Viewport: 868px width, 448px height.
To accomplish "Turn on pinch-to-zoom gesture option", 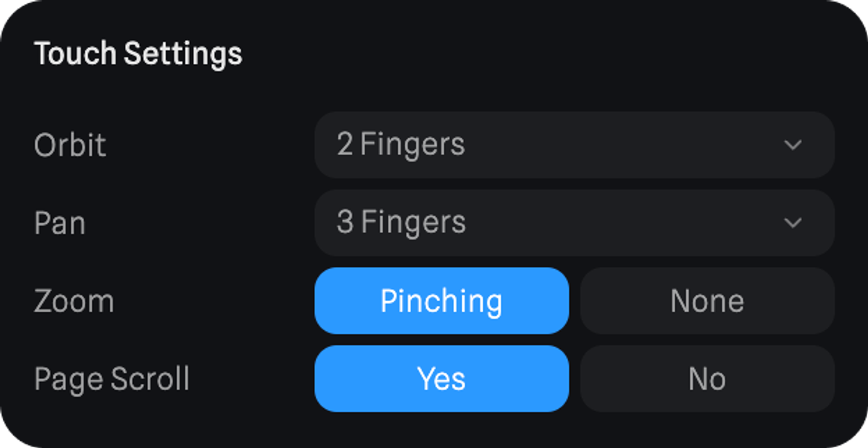I will click(x=441, y=301).
